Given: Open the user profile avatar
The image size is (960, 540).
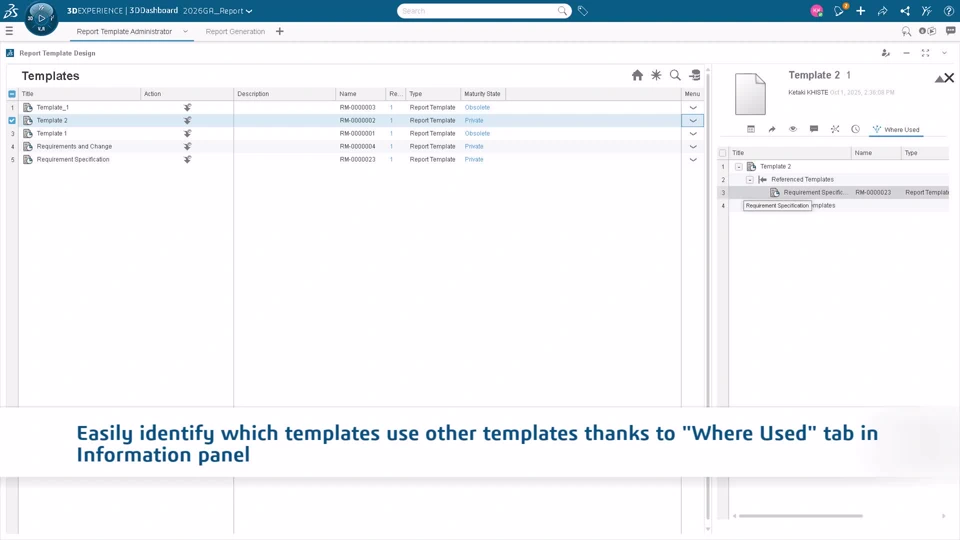Looking at the screenshot, I should [816, 11].
